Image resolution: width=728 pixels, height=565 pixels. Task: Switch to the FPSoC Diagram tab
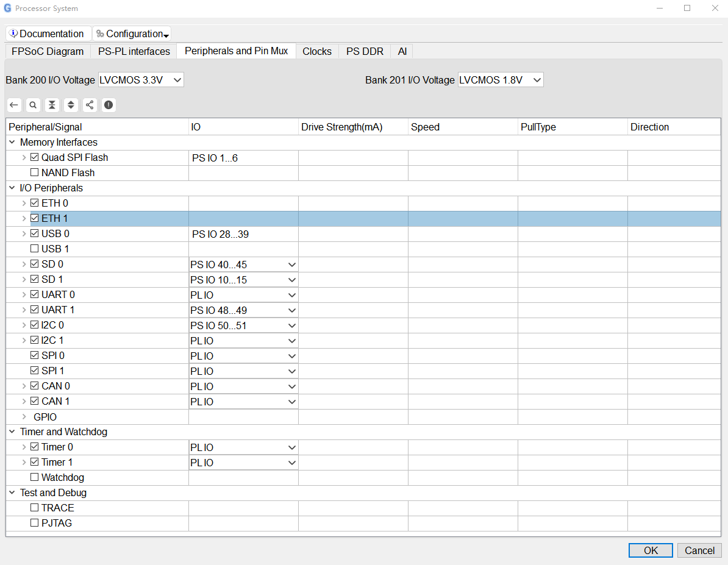point(48,52)
